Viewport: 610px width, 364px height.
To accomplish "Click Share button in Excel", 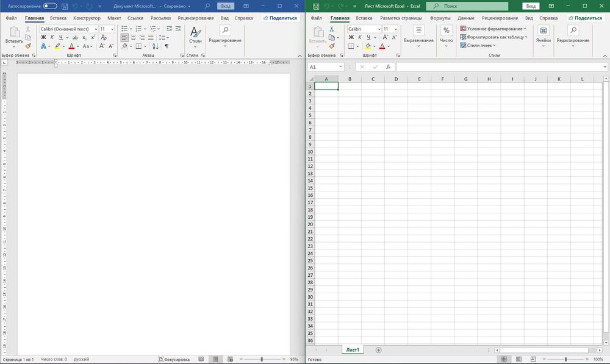I will (x=585, y=18).
